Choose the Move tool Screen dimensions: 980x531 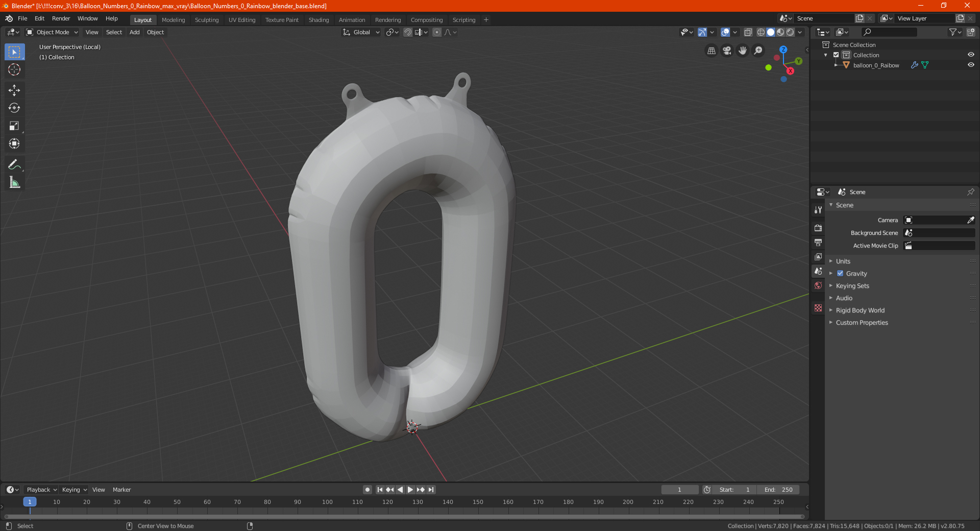[14, 90]
